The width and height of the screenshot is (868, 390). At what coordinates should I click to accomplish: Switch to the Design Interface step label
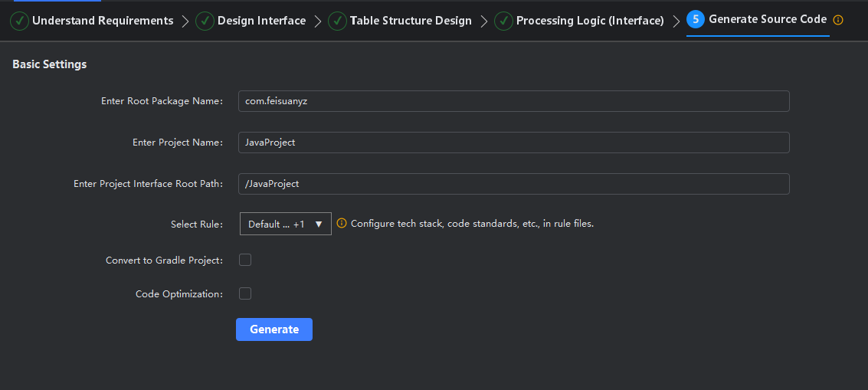261,21
